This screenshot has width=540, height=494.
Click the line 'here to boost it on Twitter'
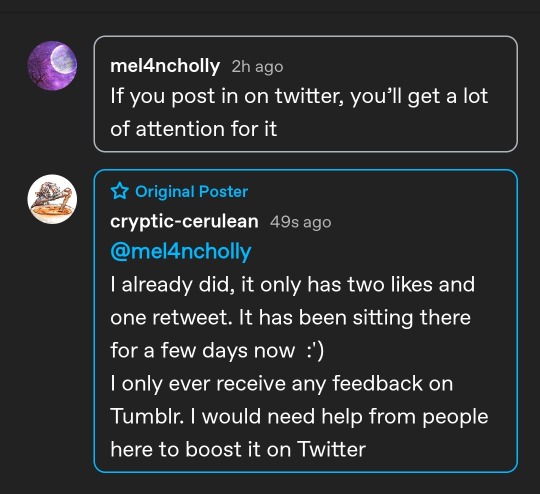pyautogui.click(x=238, y=449)
